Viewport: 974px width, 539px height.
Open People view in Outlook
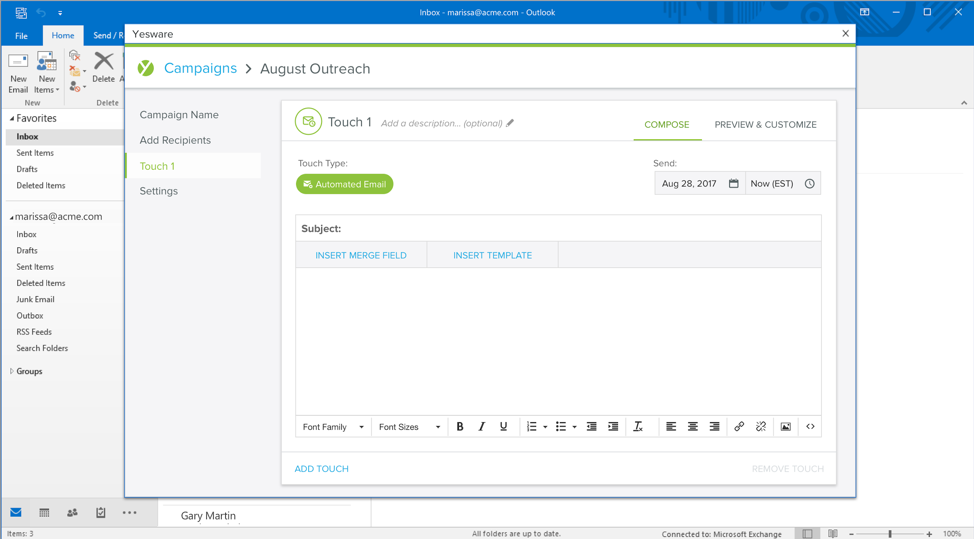pos(72,512)
